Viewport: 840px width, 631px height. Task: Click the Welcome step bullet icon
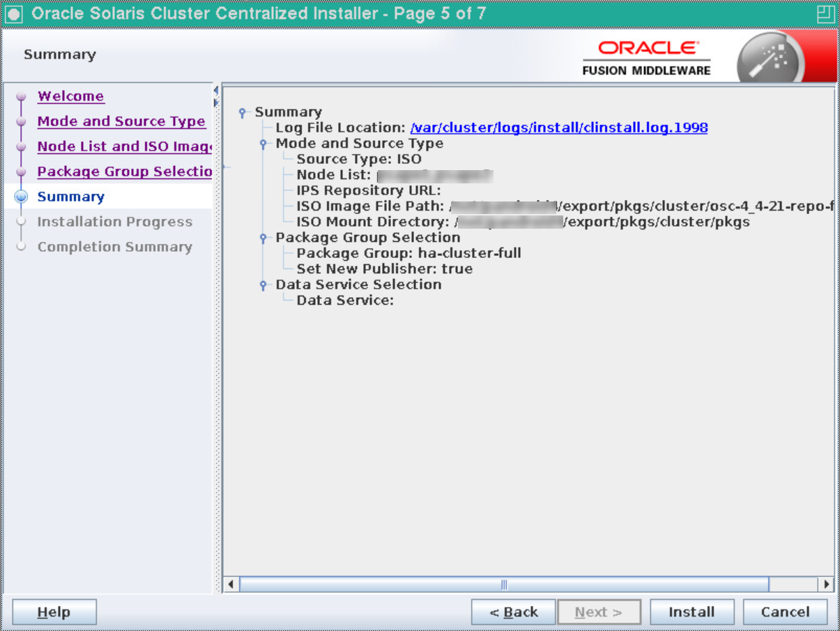pos(22,97)
